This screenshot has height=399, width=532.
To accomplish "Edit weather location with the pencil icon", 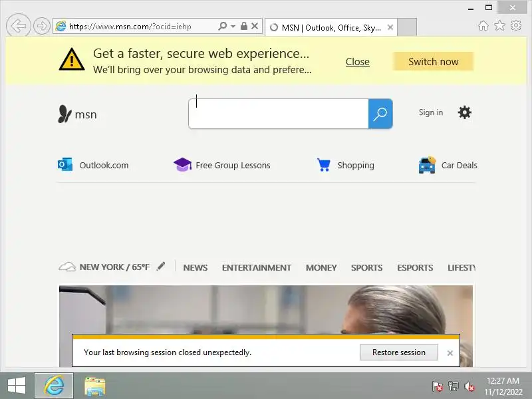I will coord(161,267).
